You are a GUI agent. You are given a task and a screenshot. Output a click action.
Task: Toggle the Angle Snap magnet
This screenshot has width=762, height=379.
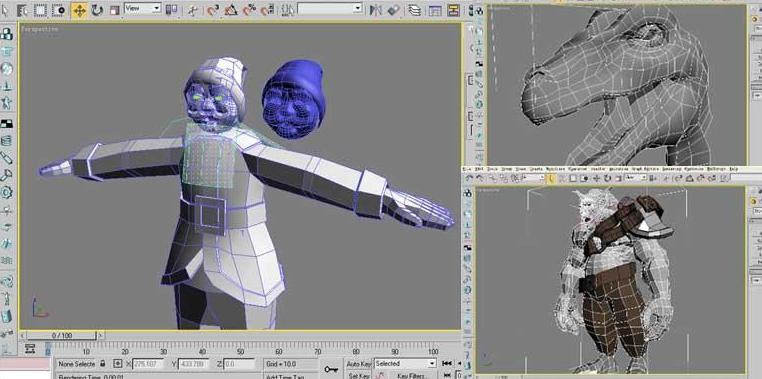click(231, 10)
